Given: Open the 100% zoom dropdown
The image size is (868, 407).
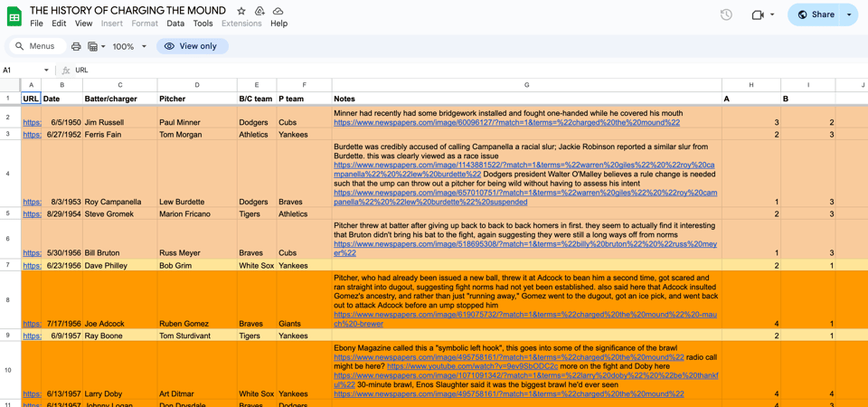Looking at the screenshot, I should pos(128,46).
